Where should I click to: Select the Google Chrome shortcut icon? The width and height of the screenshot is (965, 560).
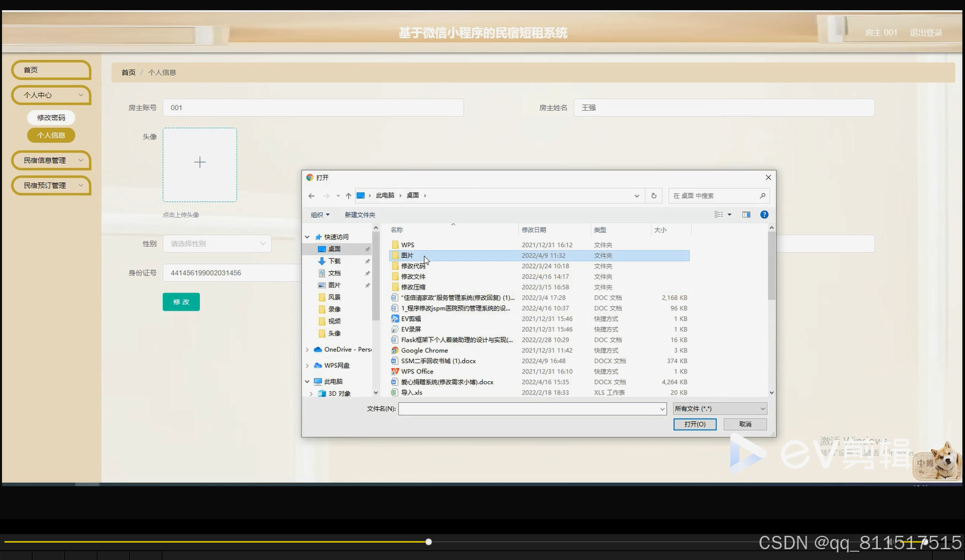pos(395,351)
